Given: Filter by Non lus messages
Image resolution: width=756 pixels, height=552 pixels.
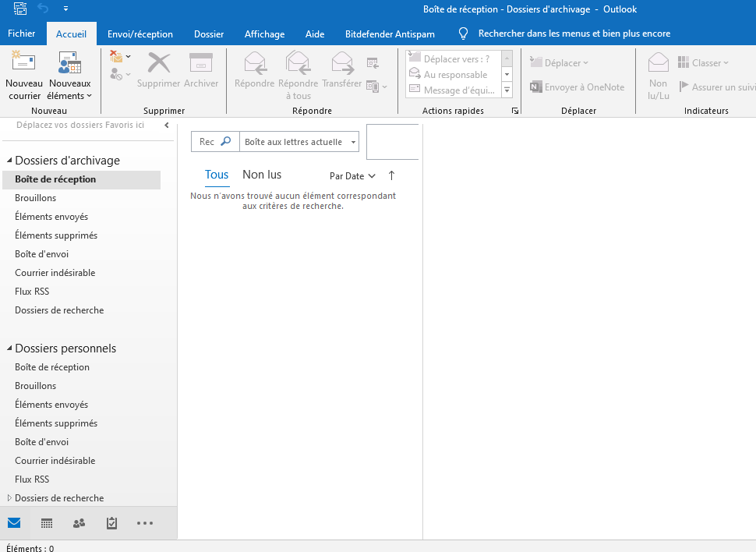Looking at the screenshot, I should (x=262, y=175).
